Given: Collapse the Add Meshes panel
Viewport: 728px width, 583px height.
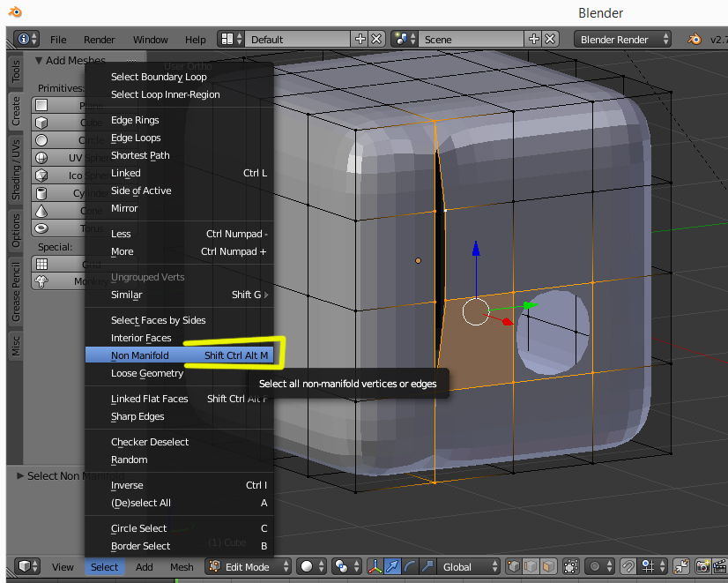Looking at the screenshot, I should coord(39,60).
